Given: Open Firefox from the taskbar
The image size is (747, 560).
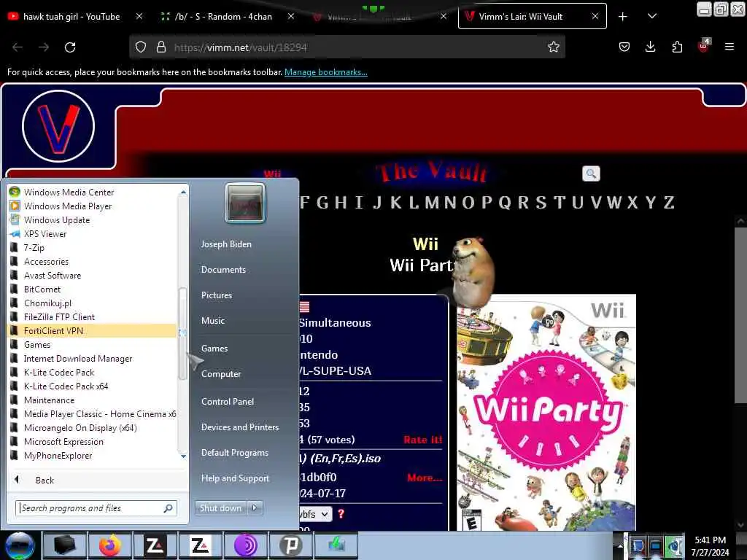Looking at the screenshot, I should click(x=109, y=545).
